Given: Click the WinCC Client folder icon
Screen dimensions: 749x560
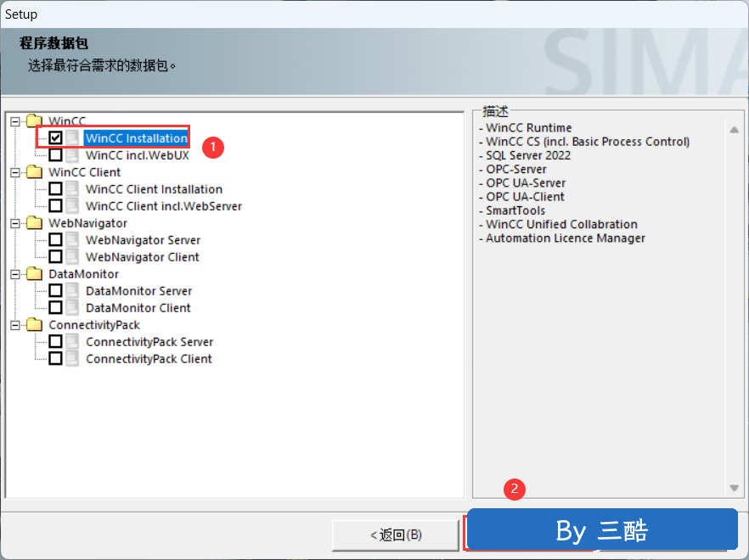Looking at the screenshot, I should coord(34,172).
